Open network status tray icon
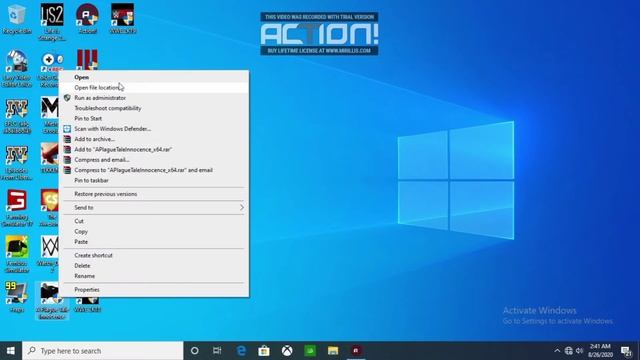 click(569, 351)
